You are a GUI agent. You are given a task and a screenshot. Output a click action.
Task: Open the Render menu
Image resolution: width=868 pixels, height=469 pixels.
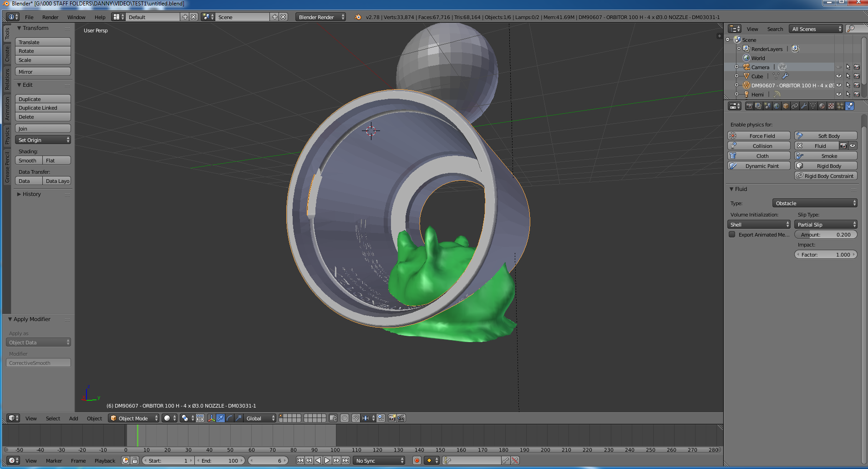tap(50, 17)
